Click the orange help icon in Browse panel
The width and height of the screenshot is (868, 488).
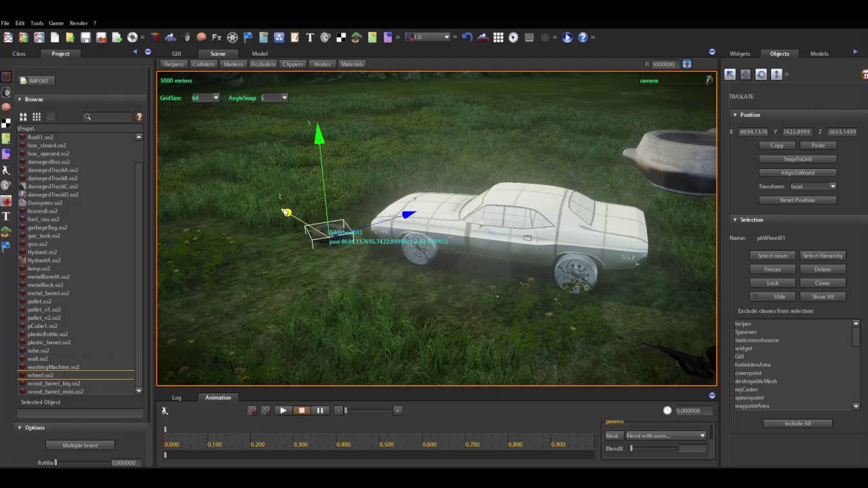tap(139, 117)
